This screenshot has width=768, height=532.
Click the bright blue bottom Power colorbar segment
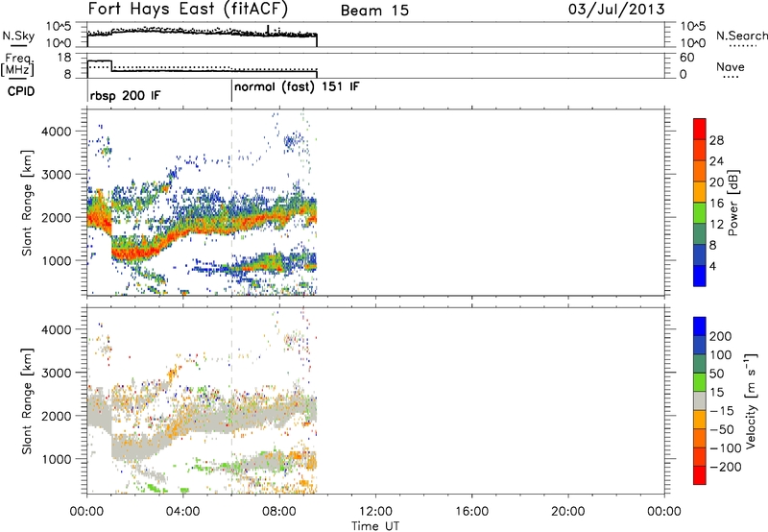click(700, 276)
